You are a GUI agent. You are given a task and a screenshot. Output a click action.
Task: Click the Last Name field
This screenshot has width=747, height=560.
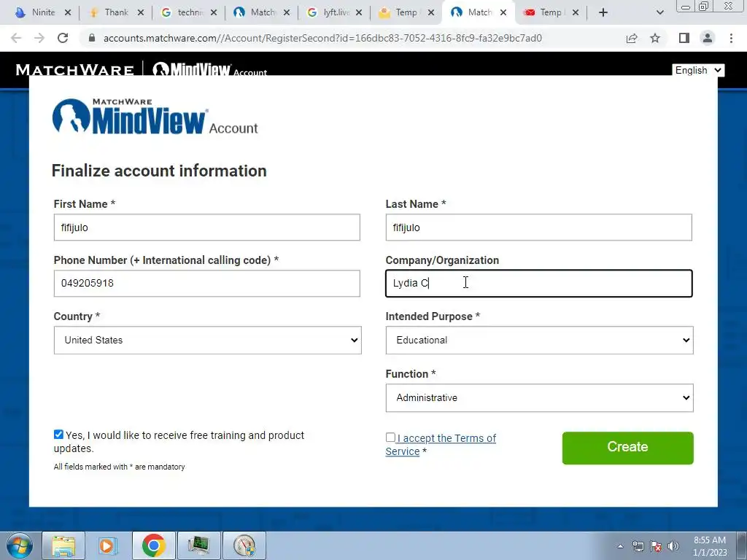click(x=538, y=227)
